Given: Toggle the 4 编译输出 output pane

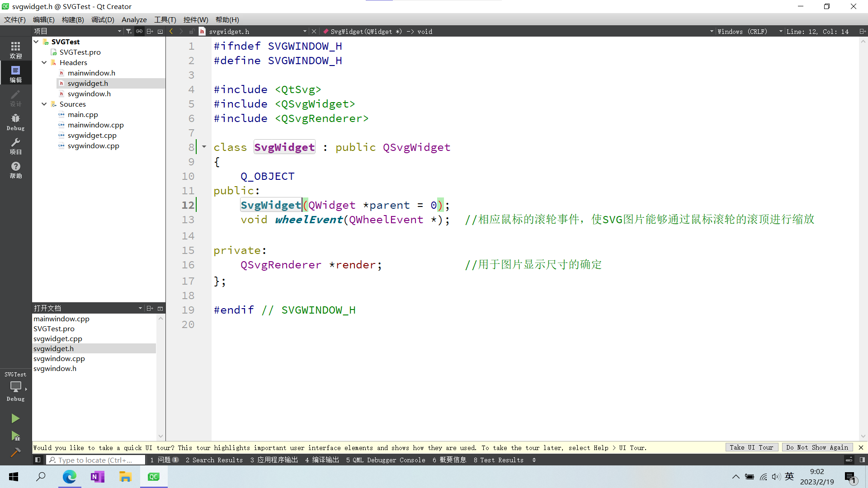Looking at the screenshot, I should [322, 460].
